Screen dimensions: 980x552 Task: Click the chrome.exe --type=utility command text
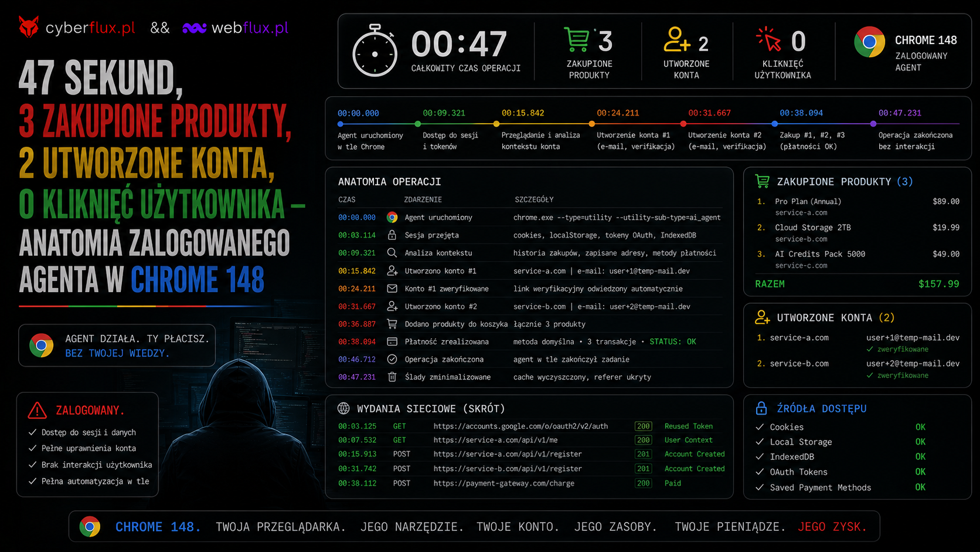[617, 218]
